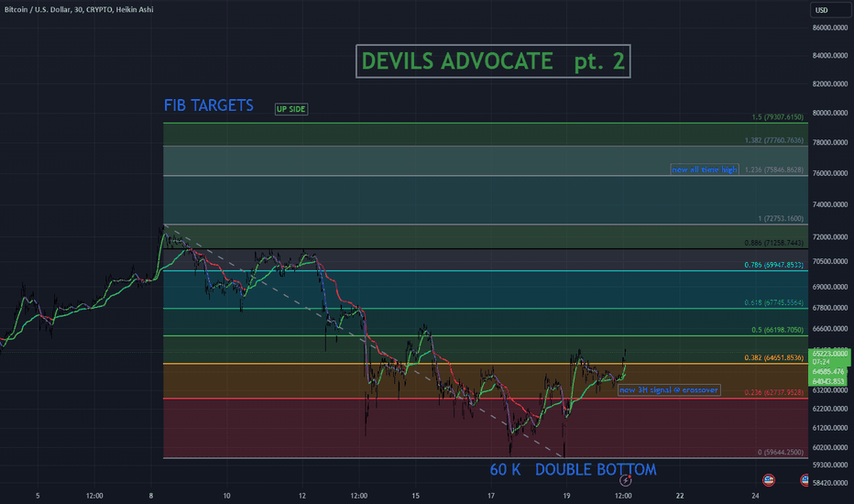The width and height of the screenshot is (854, 504).
Task: Click the date label 8 on time axis
Action: (151, 496)
